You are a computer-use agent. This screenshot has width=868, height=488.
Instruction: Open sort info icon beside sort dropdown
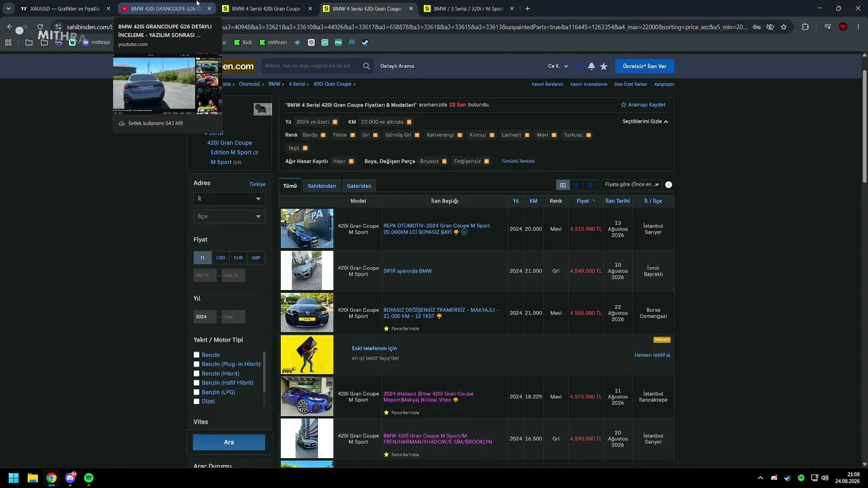coord(669,184)
